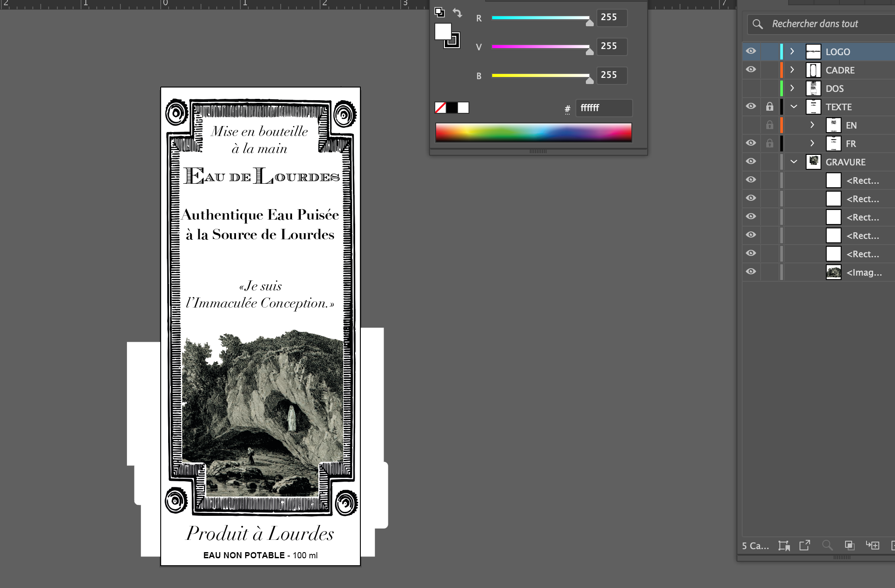Image resolution: width=895 pixels, height=588 pixels.
Task: Unlock the TEXTE layer padlock
Action: click(x=769, y=106)
